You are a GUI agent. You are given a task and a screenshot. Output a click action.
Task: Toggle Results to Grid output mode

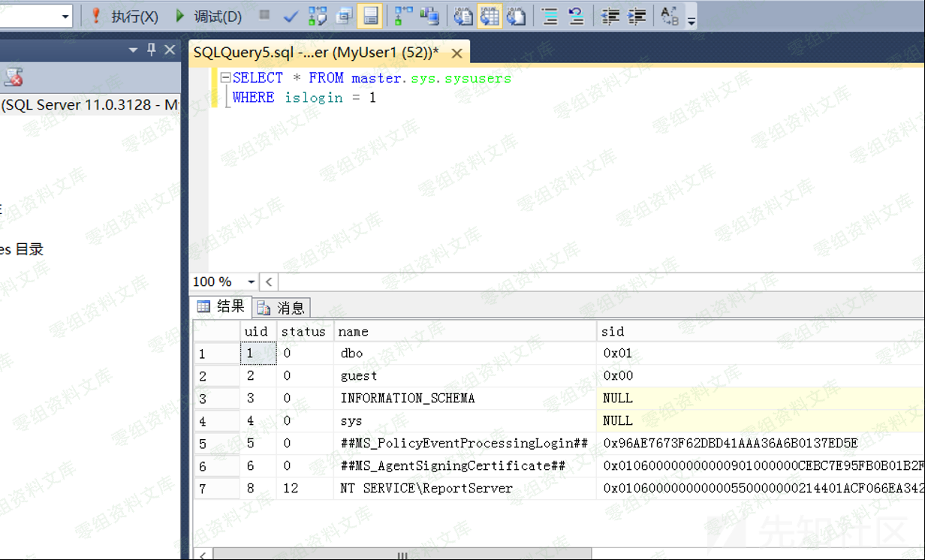pyautogui.click(x=490, y=17)
